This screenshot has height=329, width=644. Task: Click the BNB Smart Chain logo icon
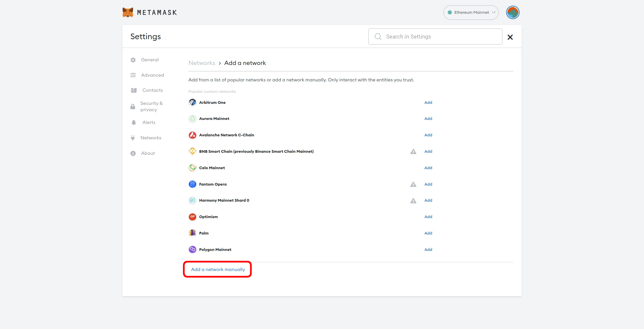point(193,151)
